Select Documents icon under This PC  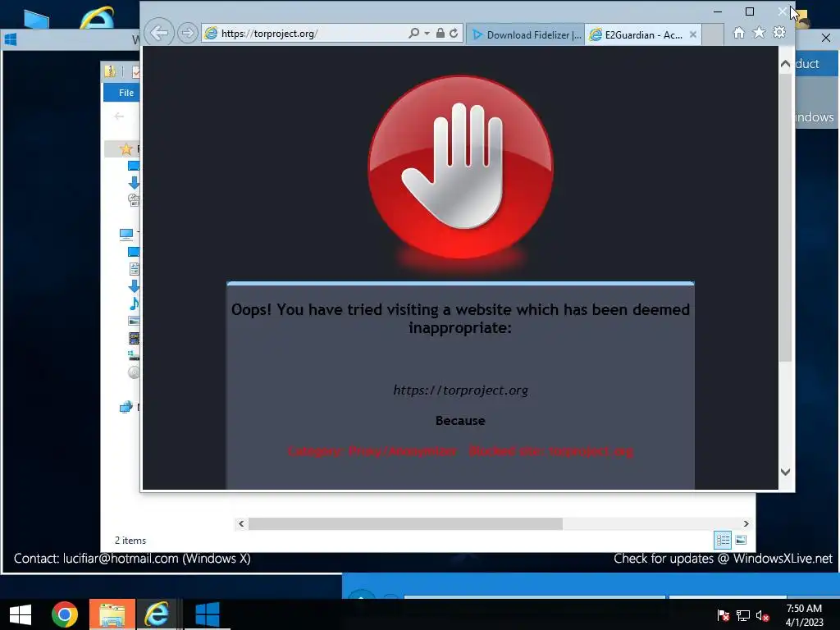[134, 268]
